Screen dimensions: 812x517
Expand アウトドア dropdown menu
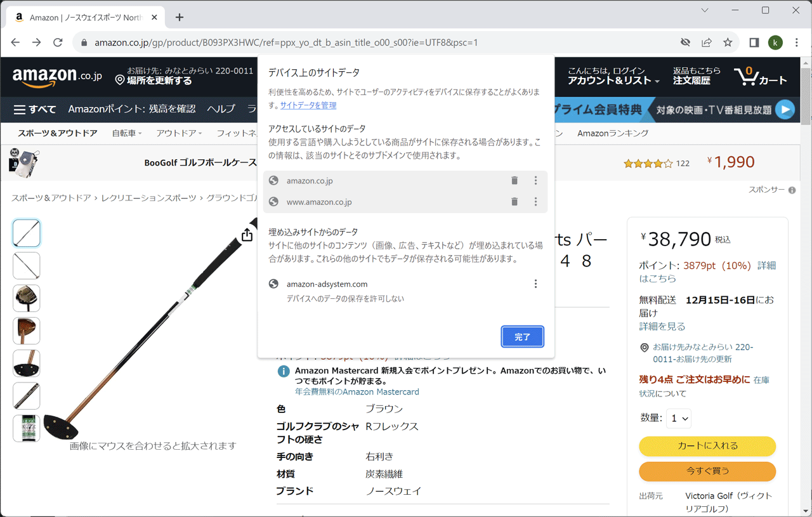tap(179, 133)
